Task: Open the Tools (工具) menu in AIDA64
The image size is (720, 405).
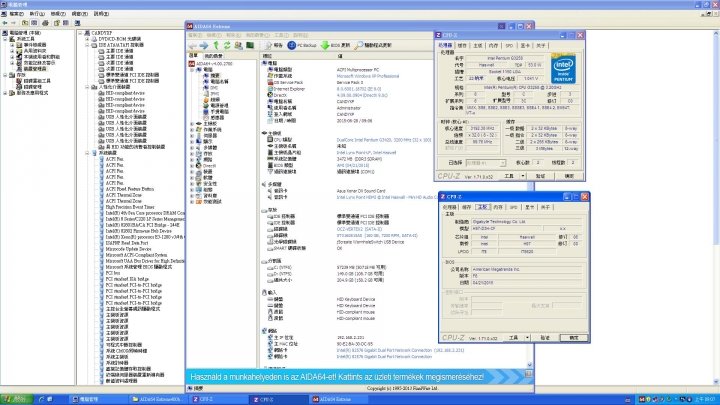Action: pos(281,35)
